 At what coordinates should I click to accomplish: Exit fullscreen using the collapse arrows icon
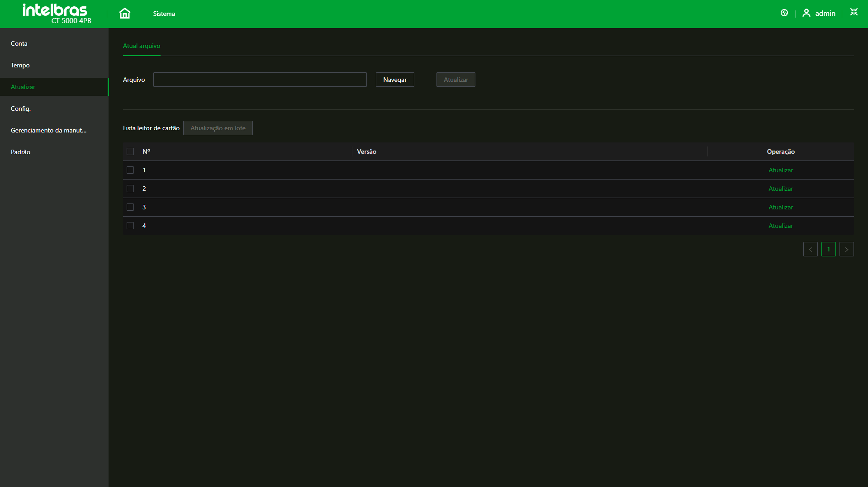click(x=854, y=12)
